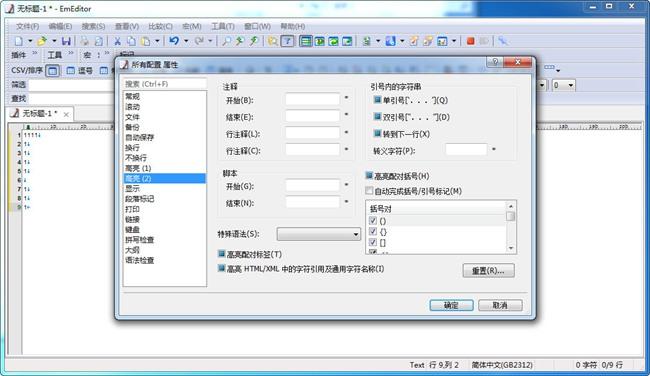Toggle 高亮配对标签(T) checkbox
This screenshot has width=650, height=376.
(221, 254)
